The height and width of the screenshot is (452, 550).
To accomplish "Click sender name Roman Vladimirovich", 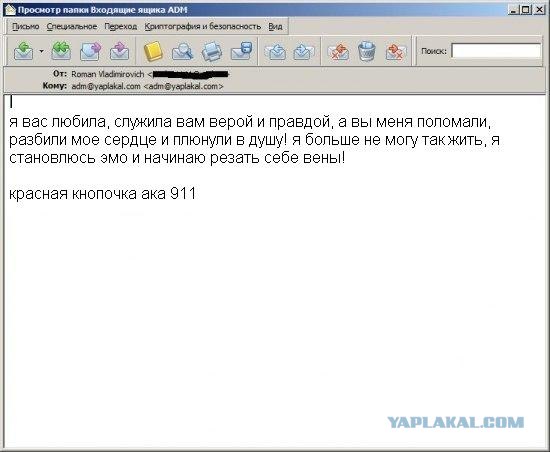I will pyautogui.click(x=108, y=74).
